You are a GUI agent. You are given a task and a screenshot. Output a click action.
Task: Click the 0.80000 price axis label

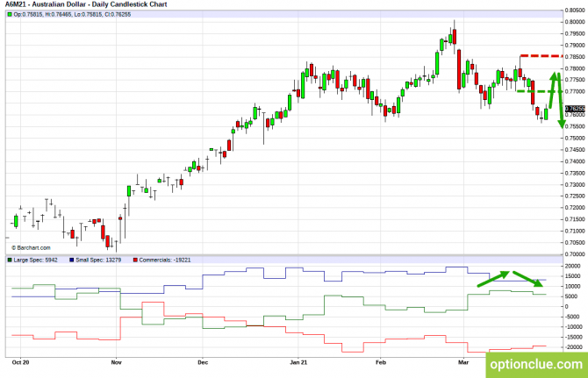(575, 22)
